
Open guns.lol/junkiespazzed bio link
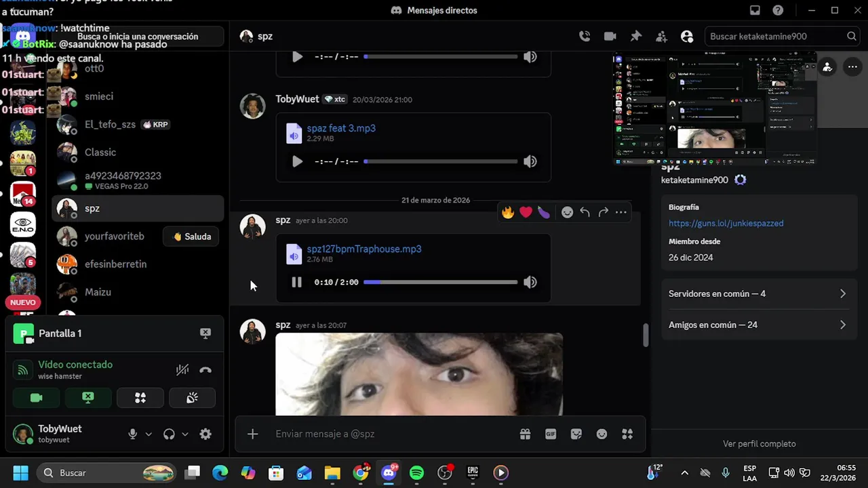coord(726,223)
